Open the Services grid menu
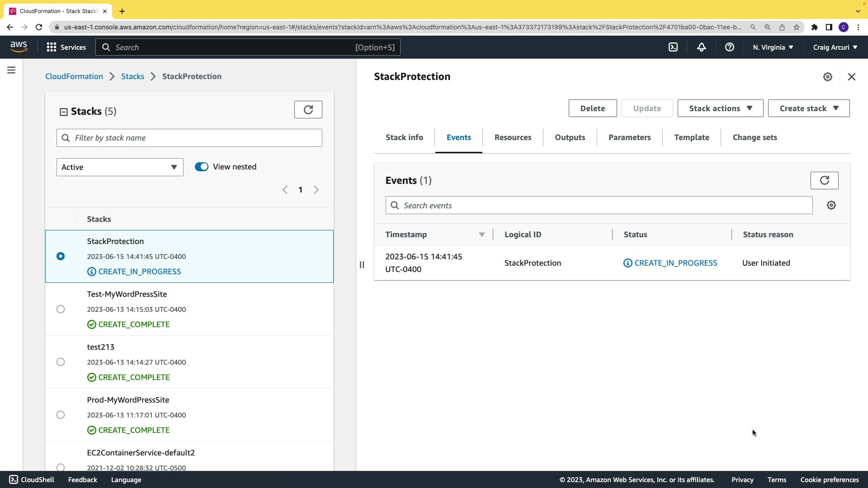Viewport: 868px width, 488px height. 66,47
